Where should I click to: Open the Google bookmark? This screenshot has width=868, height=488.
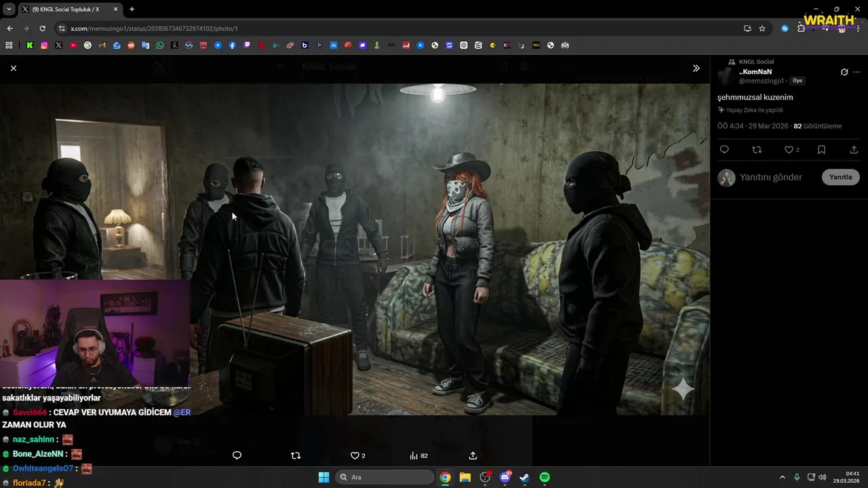[x=87, y=45]
